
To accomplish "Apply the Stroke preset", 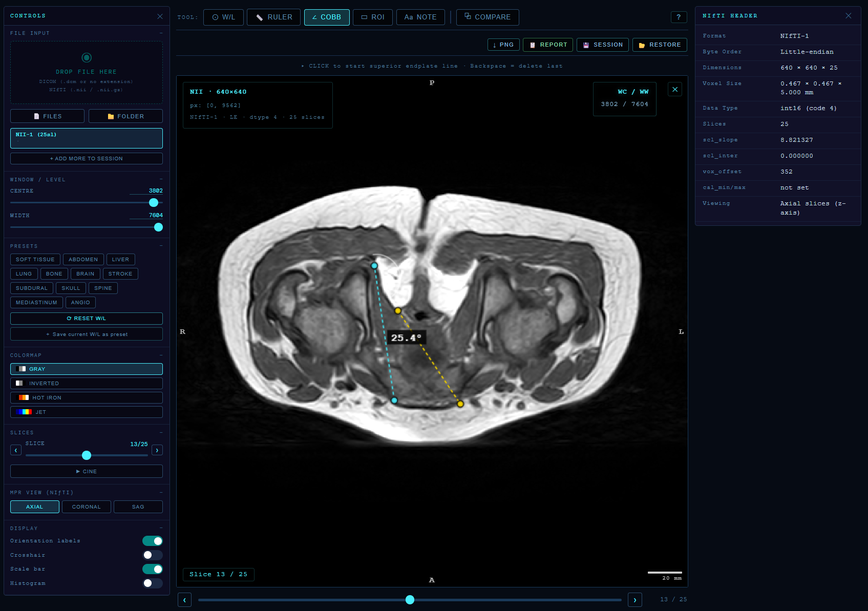I will click(120, 274).
